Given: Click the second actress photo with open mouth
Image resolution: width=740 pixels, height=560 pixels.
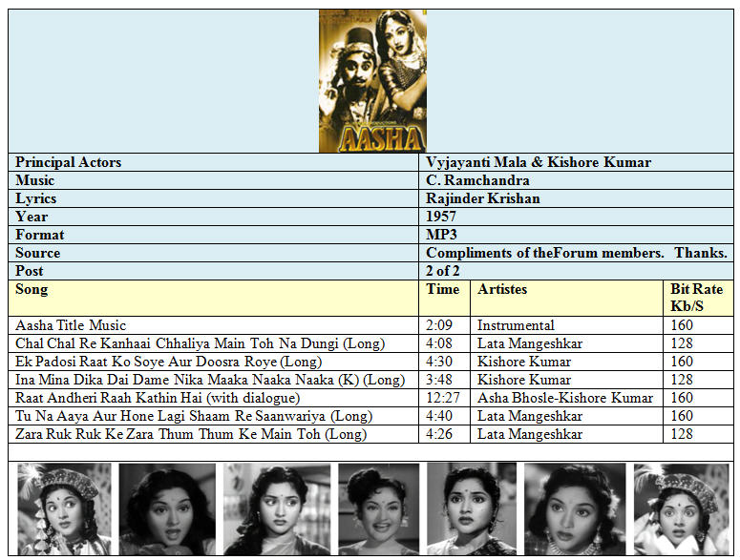Looking at the screenshot, I should [x=167, y=508].
